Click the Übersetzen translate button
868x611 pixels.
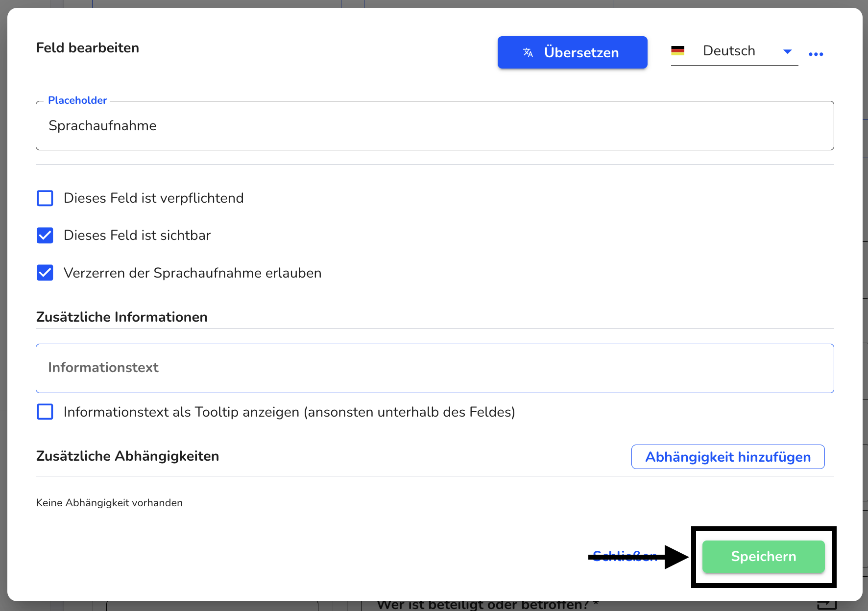tap(572, 52)
